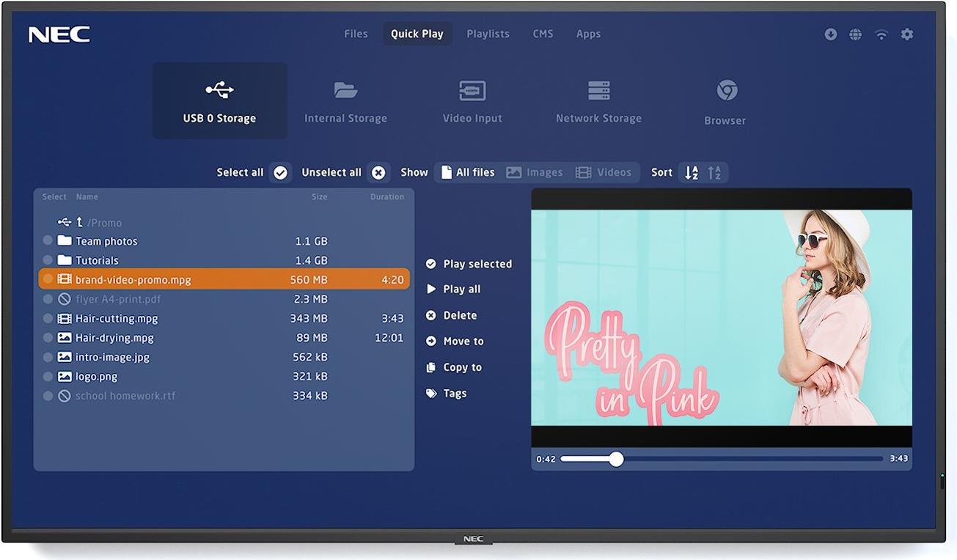Image resolution: width=957 pixels, height=560 pixels.
Task: Open the globe language icon
Action: click(855, 34)
